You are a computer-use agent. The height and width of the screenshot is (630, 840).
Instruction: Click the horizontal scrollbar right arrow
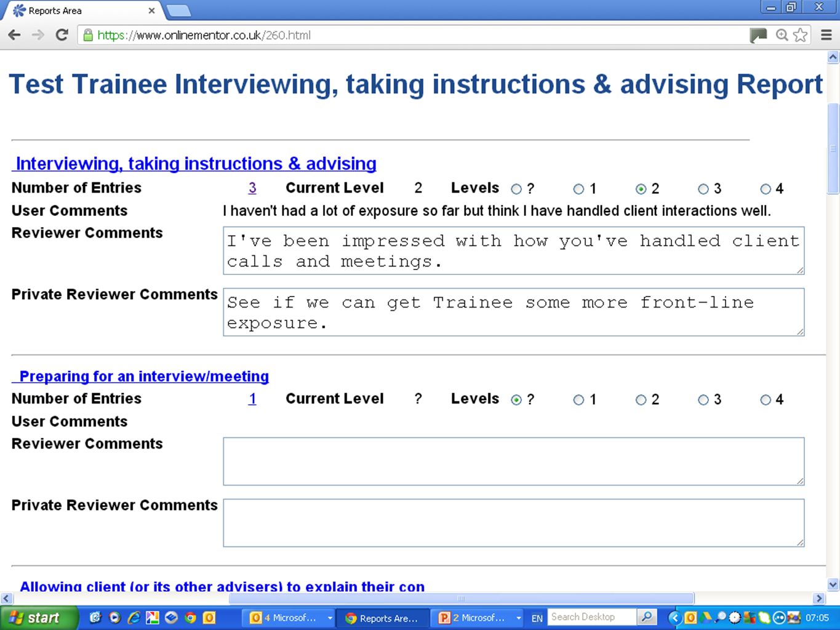point(819,598)
